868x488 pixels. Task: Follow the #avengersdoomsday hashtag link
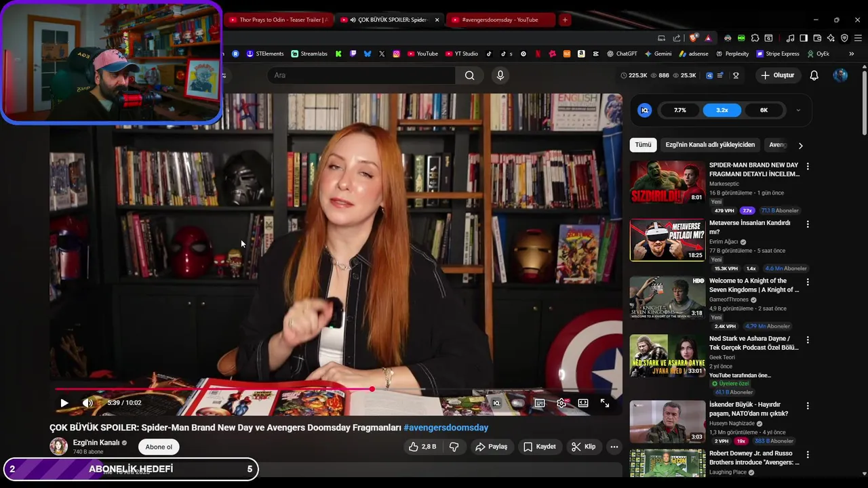446,428
